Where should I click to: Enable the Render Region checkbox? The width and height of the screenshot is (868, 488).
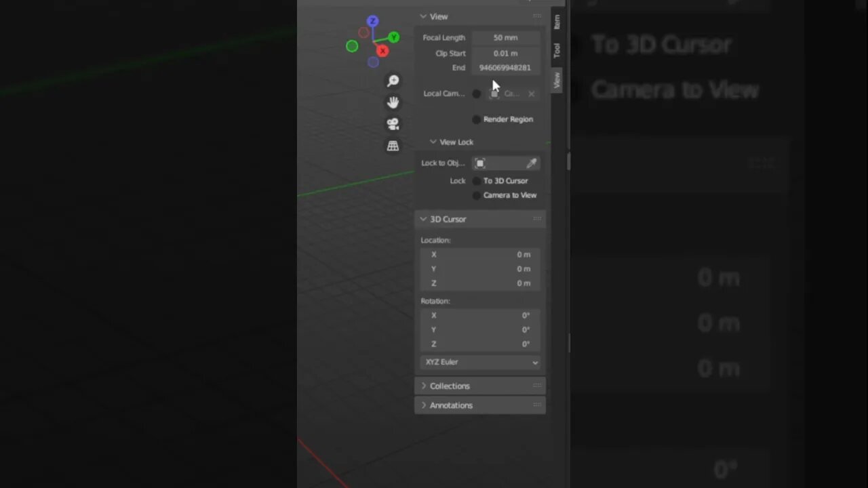[x=477, y=119]
